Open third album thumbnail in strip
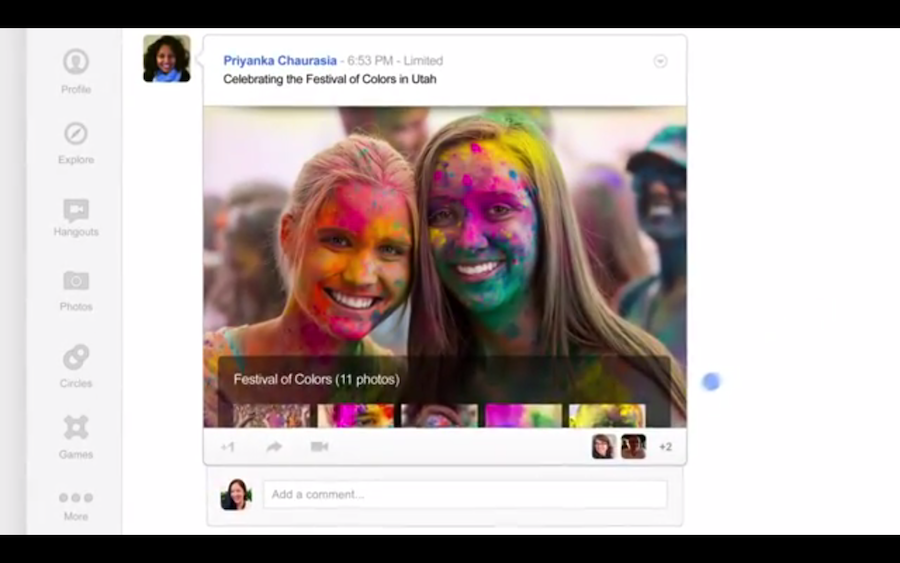This screenshot has width=900, height=563. coord(440,416)
